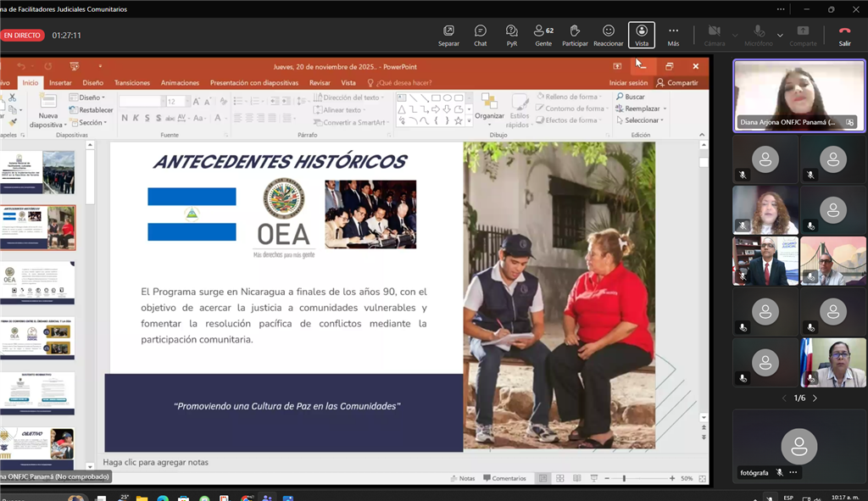Click the Comparte share screen icon
868x501 pixels.
[803, 35]
